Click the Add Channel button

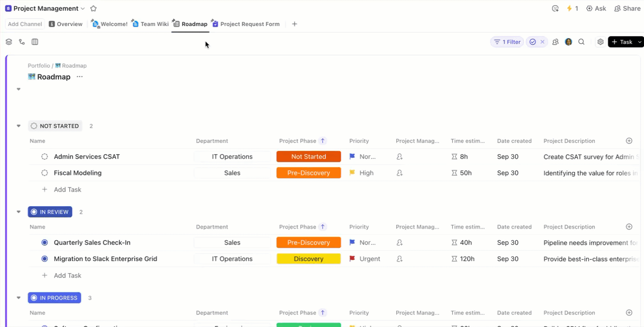[x=24, y=24]
